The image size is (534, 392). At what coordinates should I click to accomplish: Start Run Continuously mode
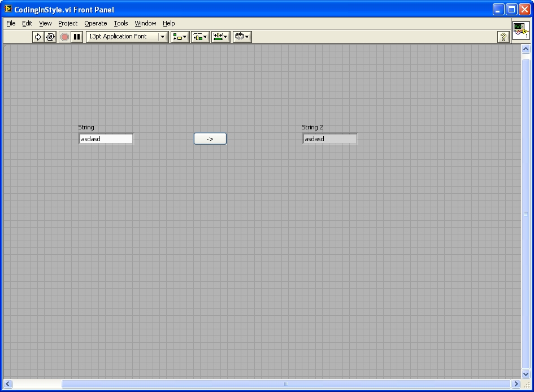pos(50,37)
